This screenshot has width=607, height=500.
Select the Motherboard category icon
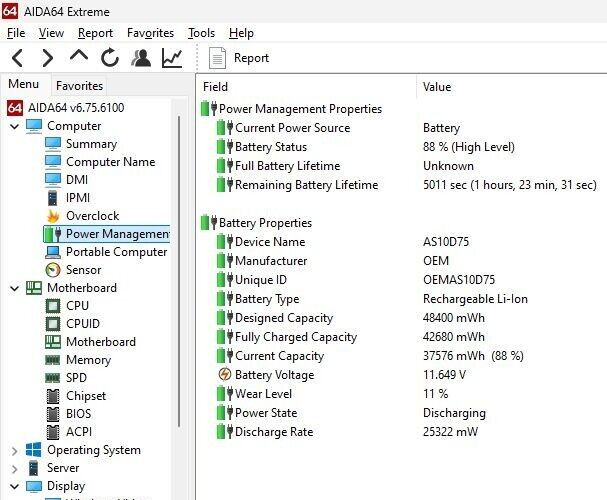click(34, 288)
